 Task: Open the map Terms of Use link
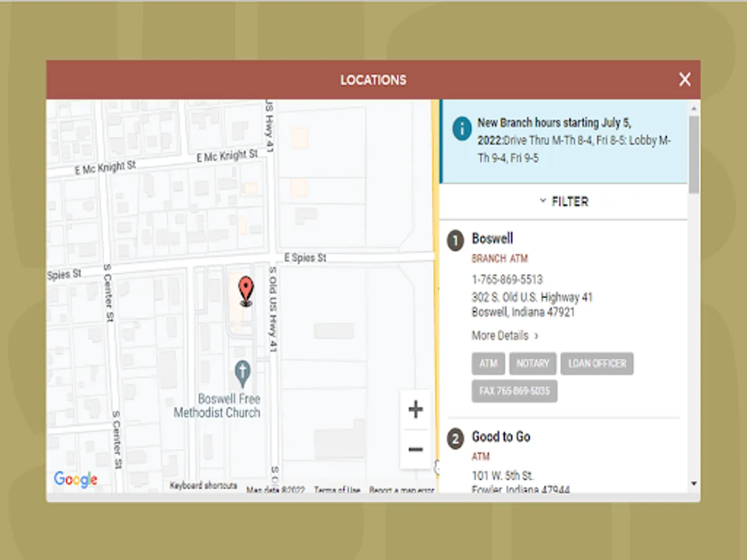point(337,490)
